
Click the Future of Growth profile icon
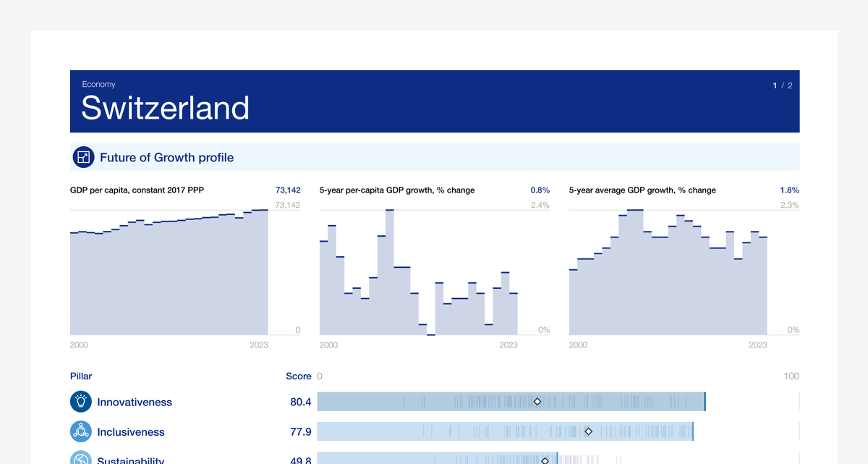(x=83, y=157)
